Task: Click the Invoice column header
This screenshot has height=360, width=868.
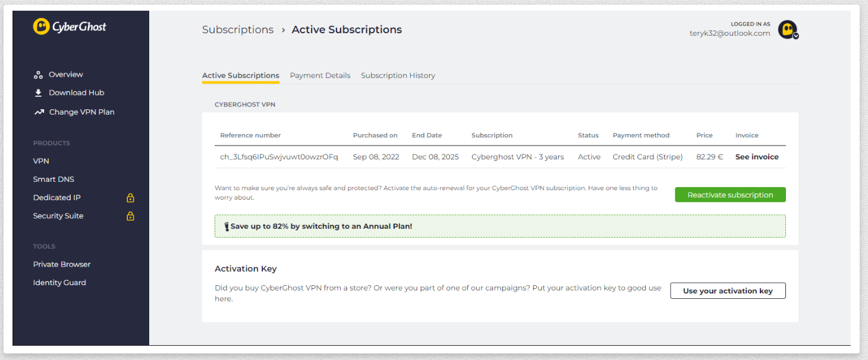Action: click(x=747, y=135)
